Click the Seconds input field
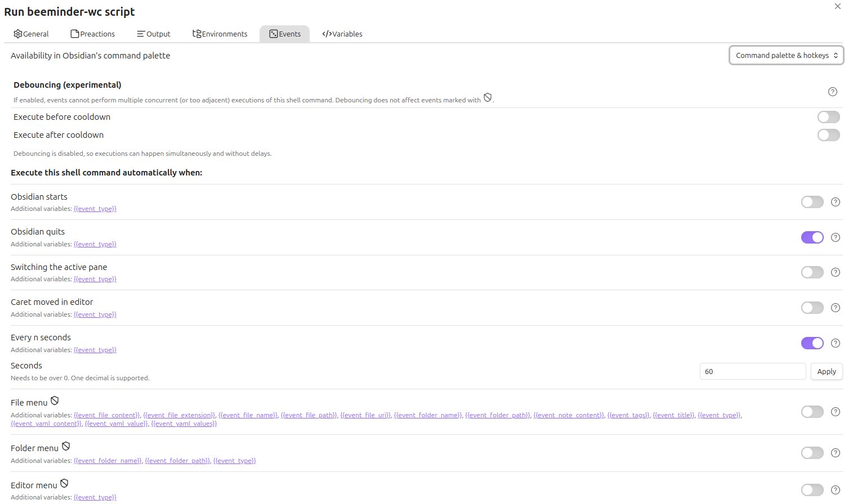 point(753,371)
